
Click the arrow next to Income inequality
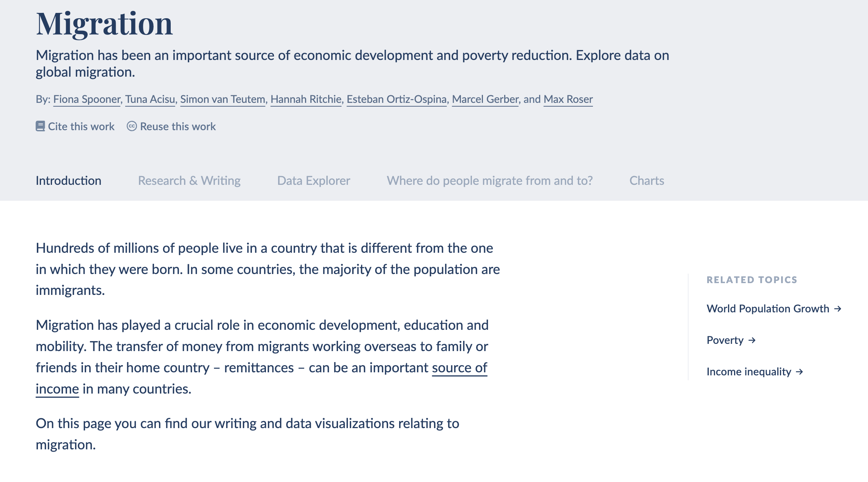point(800,372)
